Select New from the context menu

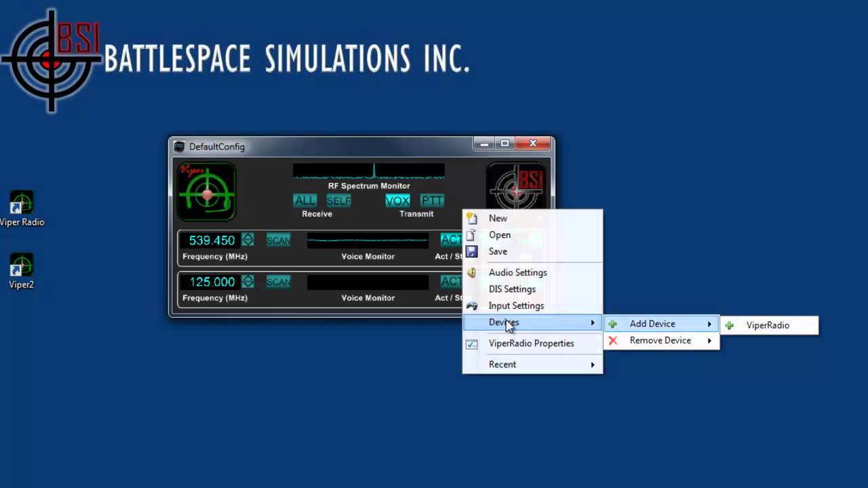pos(532,218)
